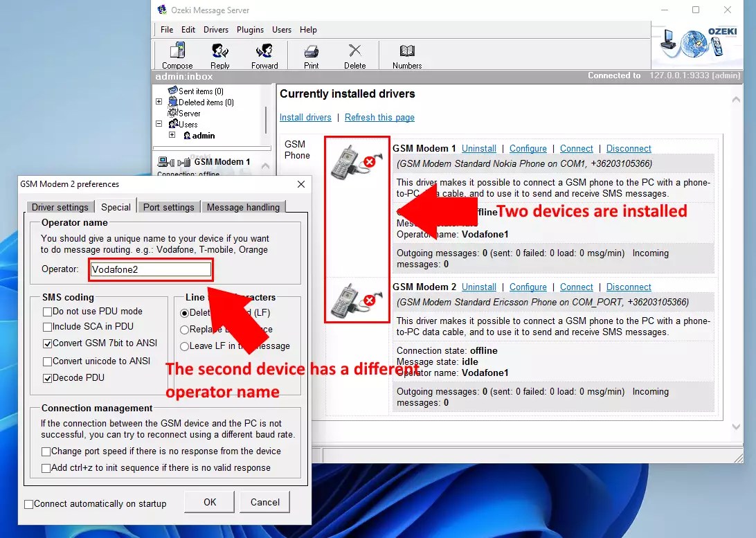
Task: Close the GSM Modem 2 preferences dialog
Action: coord(301,184)
